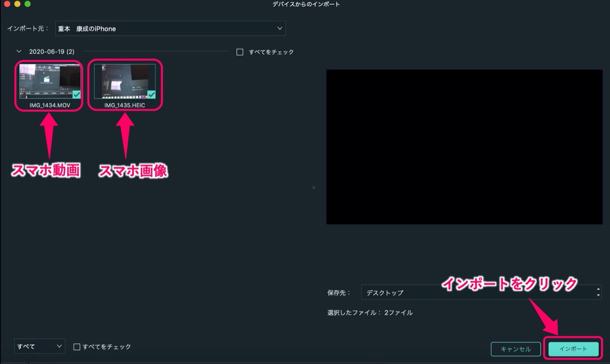Click the キャンセル button

coord(516,349)
